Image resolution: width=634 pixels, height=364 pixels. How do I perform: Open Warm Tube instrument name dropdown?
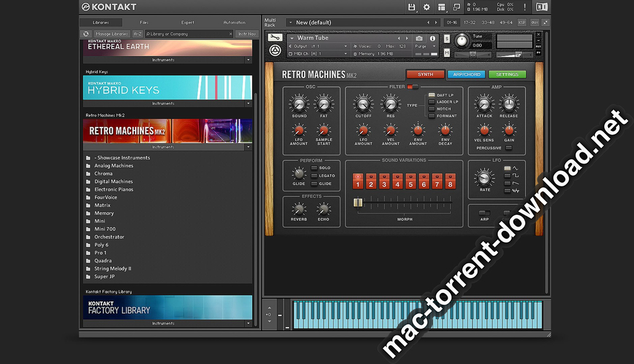(292, 38)
